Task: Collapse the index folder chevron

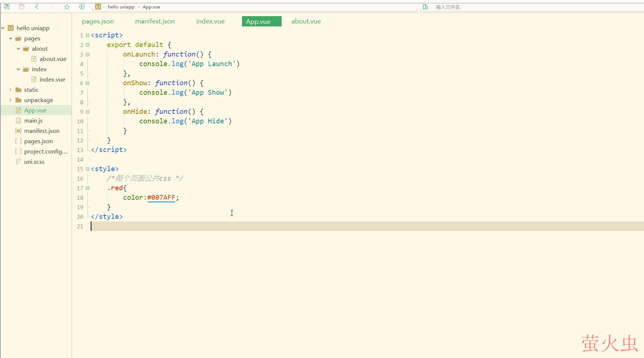Action: (x=18, y=69)
